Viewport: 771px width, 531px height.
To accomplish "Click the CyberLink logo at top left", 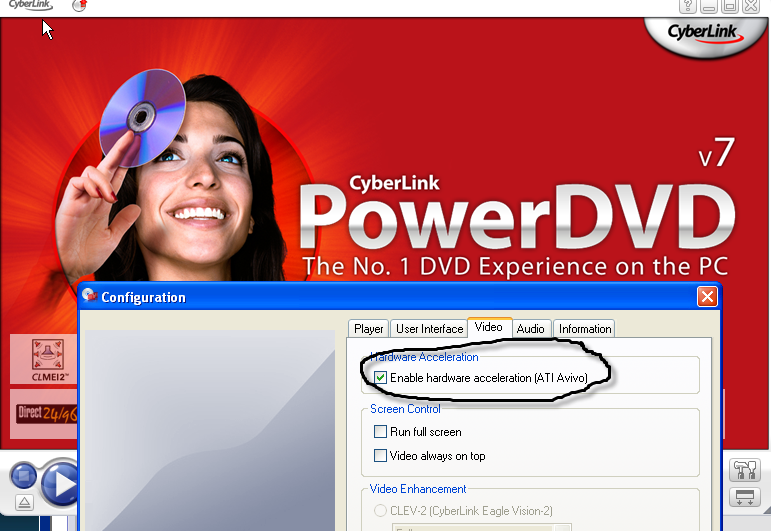I will tap(30, 5).
